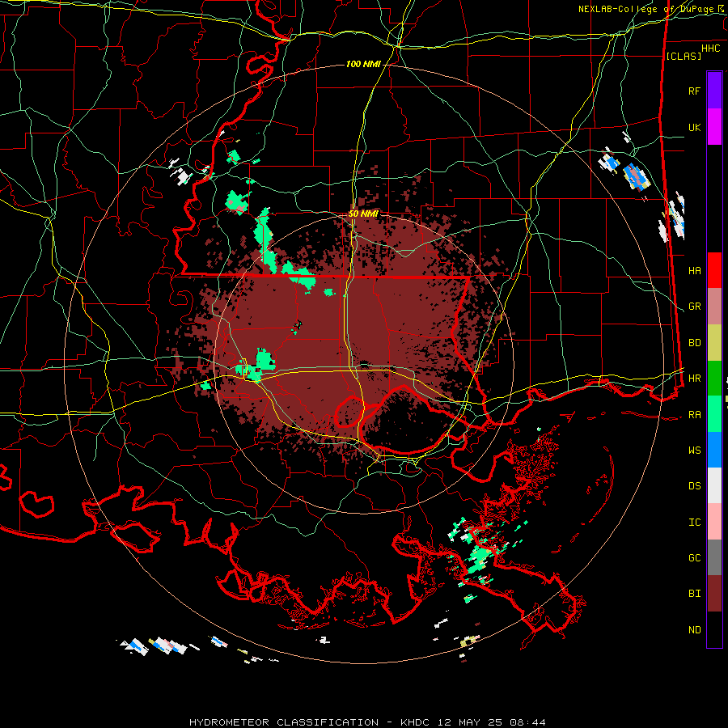
Task: Click the [CLAS] units label
Action: pyautogui.click(x=684, y=56)
